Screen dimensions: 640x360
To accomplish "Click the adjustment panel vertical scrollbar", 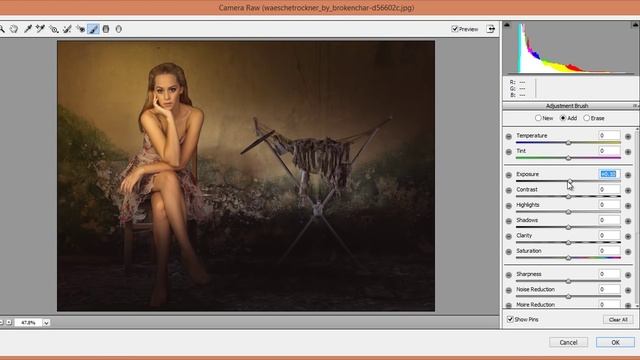I will coord(637,217).
